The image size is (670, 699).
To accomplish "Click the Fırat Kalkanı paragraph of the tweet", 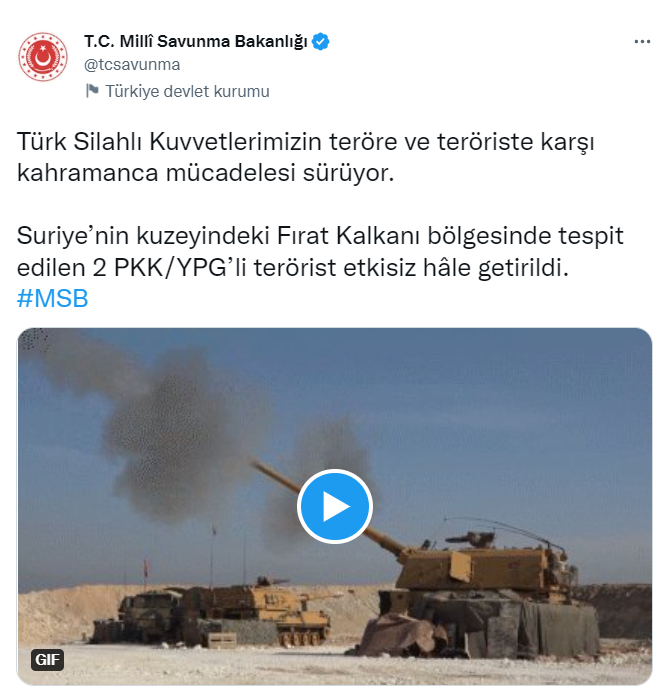I will pos(320,251).
